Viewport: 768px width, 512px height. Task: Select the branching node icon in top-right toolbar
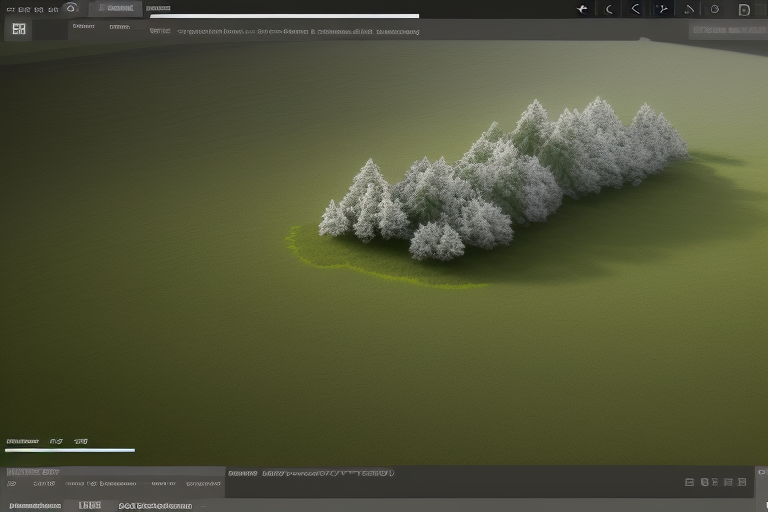pos(662,10)
